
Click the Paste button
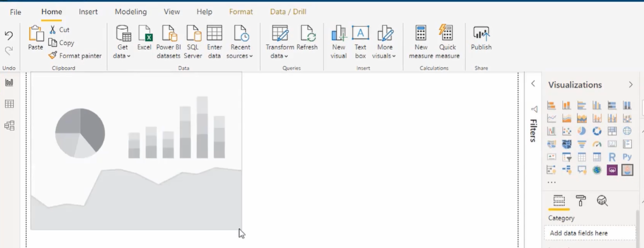pyautogui.click(x=36, y=38)
